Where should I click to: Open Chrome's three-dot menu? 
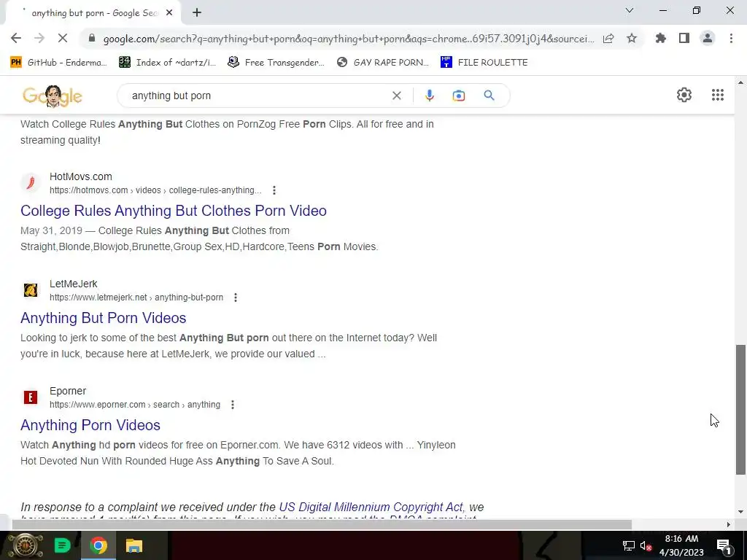(x=731, y=38)
